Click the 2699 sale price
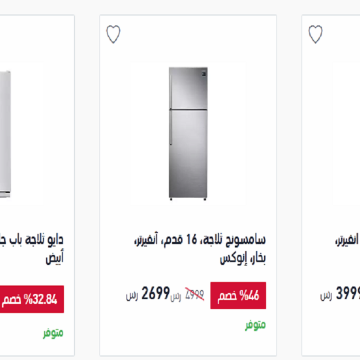The height and width of the screenshot is (360, 360). (x=156, y=294)
